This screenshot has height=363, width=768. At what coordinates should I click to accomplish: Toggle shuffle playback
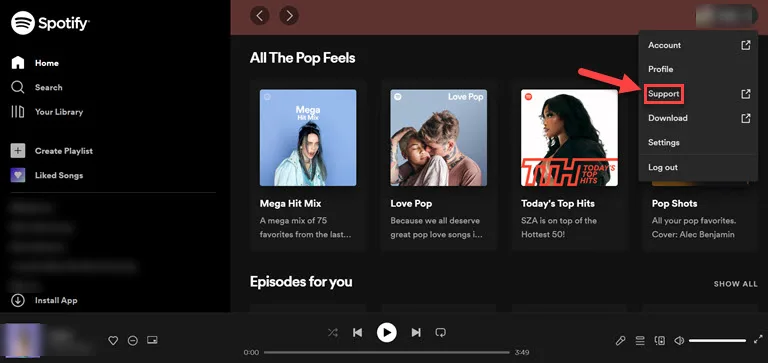[333, 333]
